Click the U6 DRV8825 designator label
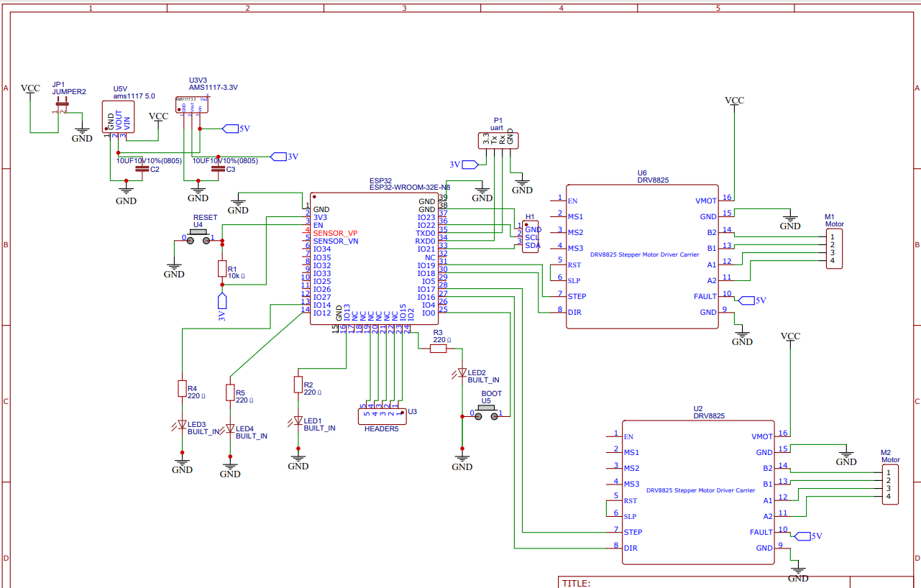 pos(653,177)
